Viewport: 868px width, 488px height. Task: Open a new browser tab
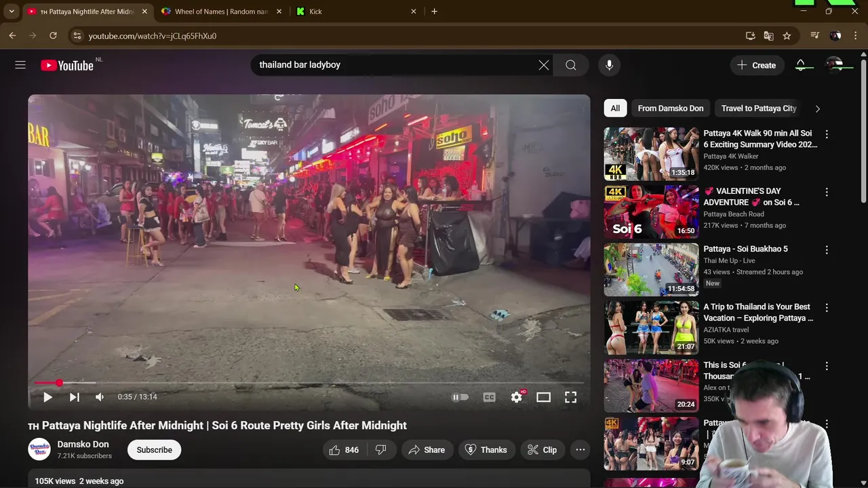[x=434, y=12]
